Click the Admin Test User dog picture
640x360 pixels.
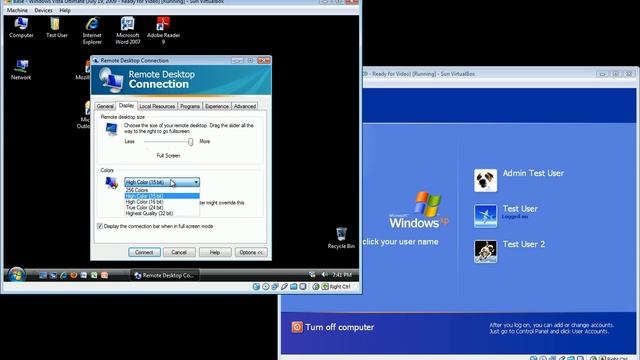485,180
